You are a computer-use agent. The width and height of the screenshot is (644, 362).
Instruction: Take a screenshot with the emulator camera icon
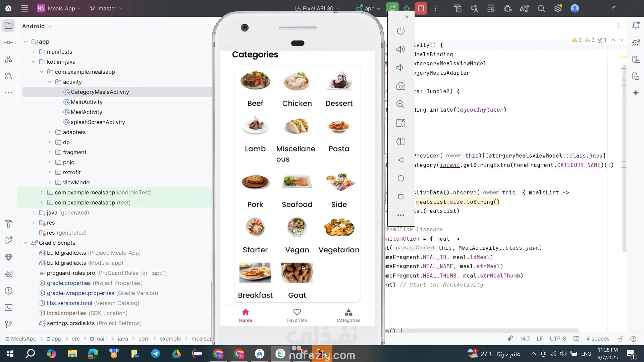(x=400, y=86)
